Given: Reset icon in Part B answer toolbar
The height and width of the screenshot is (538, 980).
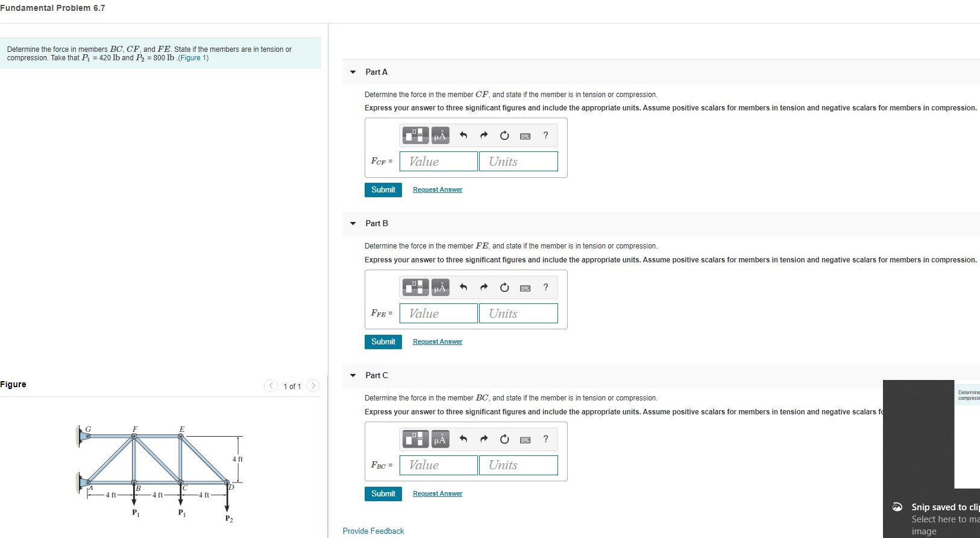Looking at the screenshot, I should pos(504,287).
